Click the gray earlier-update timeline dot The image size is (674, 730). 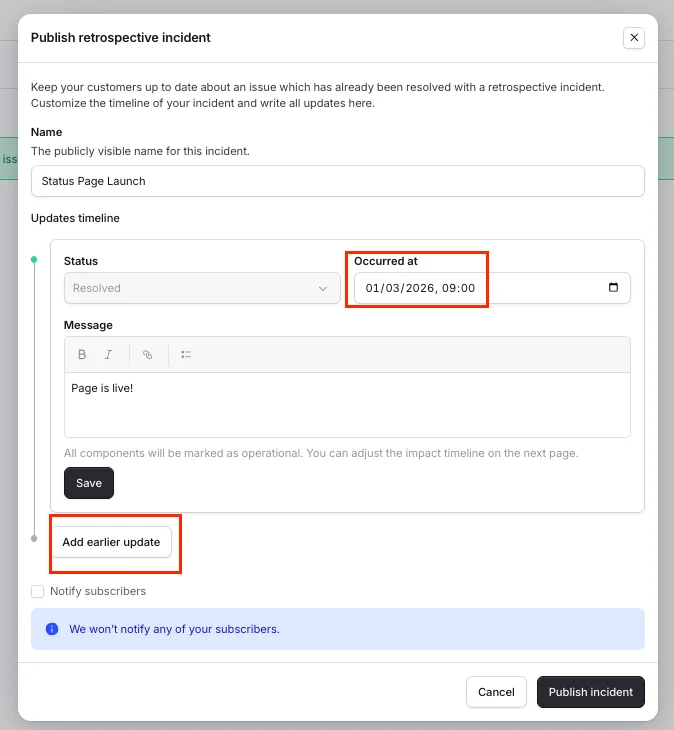[34, 539]
